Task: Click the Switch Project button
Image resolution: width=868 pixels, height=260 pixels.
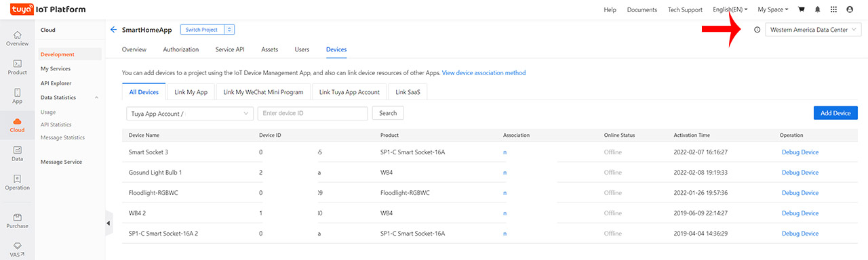Action: pyautogui.click(x=203, y=30)
